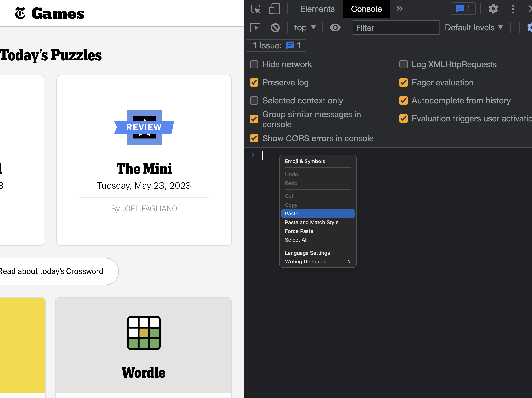Open the 1 Issue button

(x=276, y=45)
